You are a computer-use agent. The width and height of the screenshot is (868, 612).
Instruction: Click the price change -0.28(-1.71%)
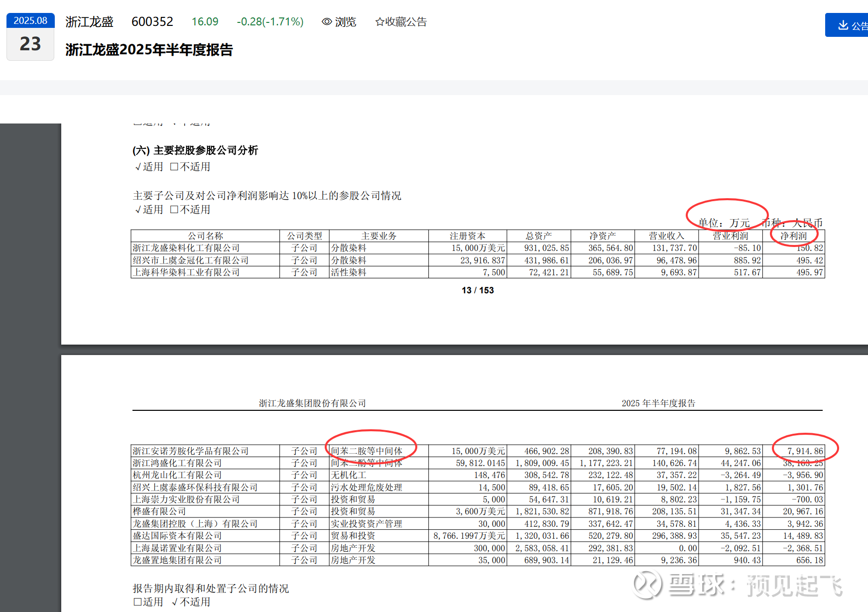(x=270, y=22)
